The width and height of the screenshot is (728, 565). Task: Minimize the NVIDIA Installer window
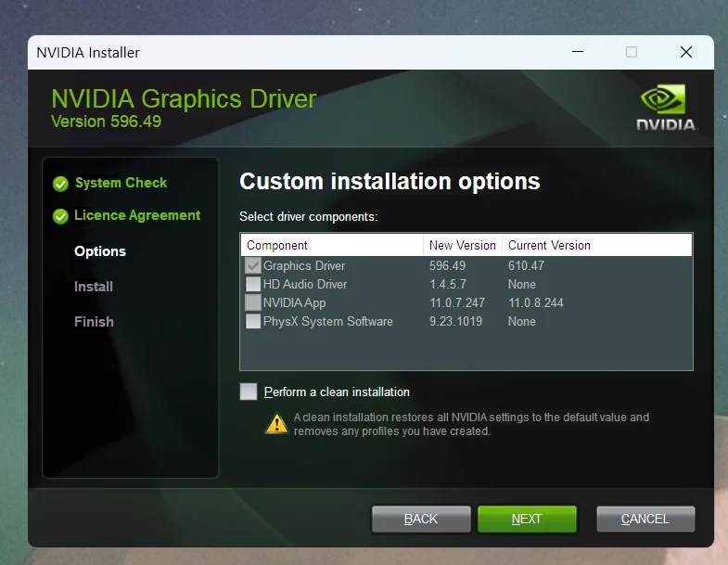(578, 52)
